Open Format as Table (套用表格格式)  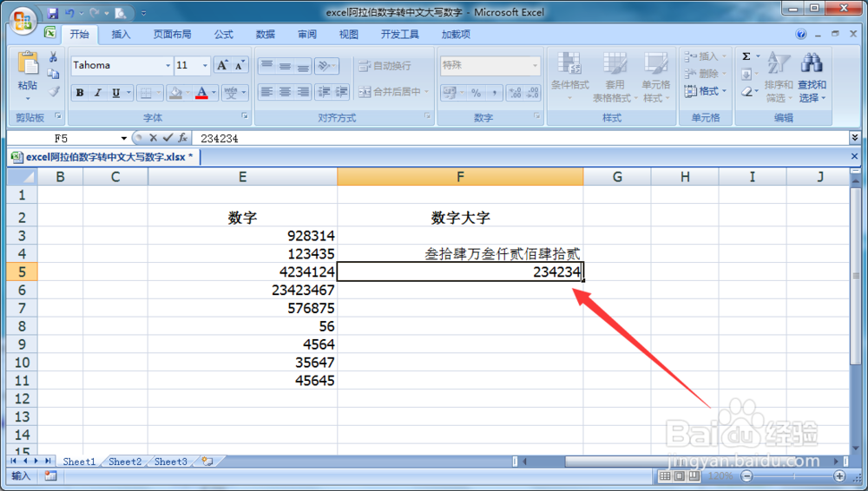615,76
